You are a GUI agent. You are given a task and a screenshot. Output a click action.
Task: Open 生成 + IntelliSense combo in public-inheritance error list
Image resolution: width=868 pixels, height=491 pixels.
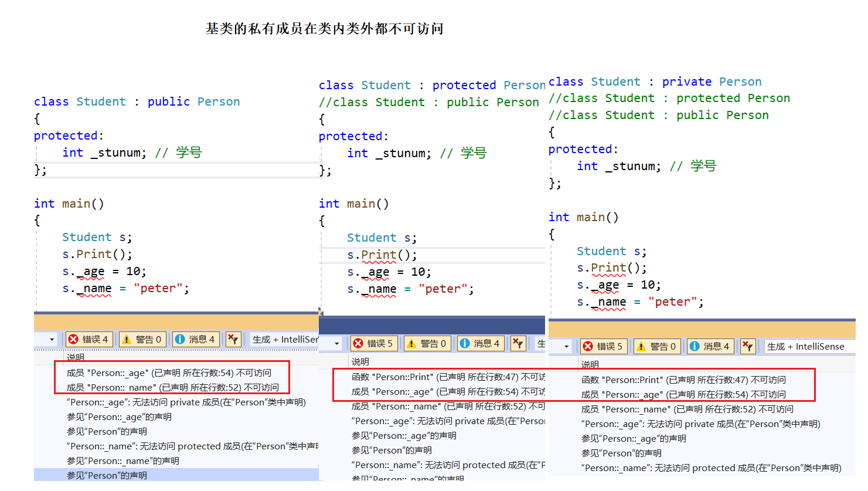point(284,339)
